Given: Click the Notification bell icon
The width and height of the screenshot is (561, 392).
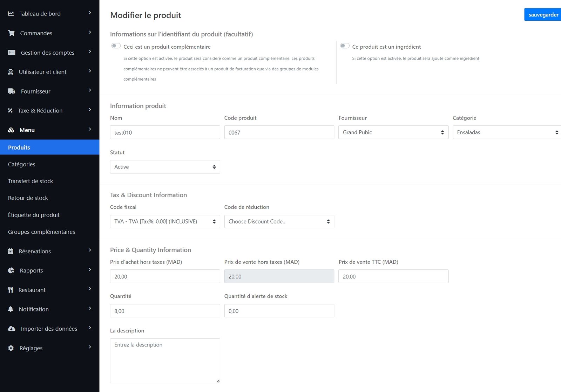Looking at the screenshot, I should (x=11, y=309).
